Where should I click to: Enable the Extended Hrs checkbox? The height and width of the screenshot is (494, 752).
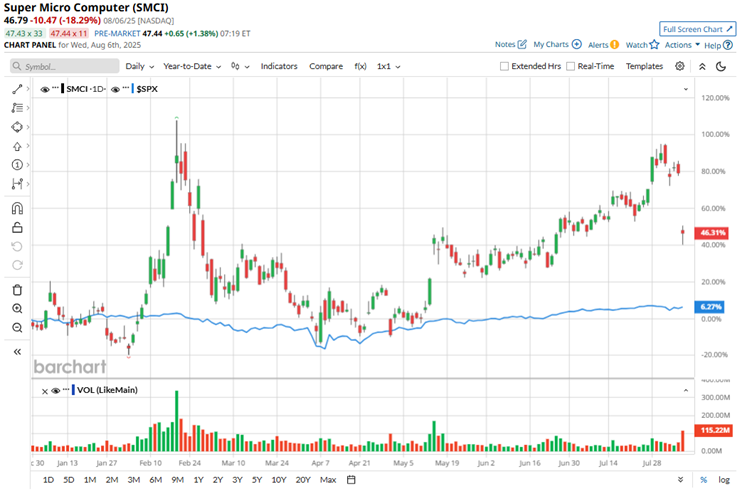[504, 66]
